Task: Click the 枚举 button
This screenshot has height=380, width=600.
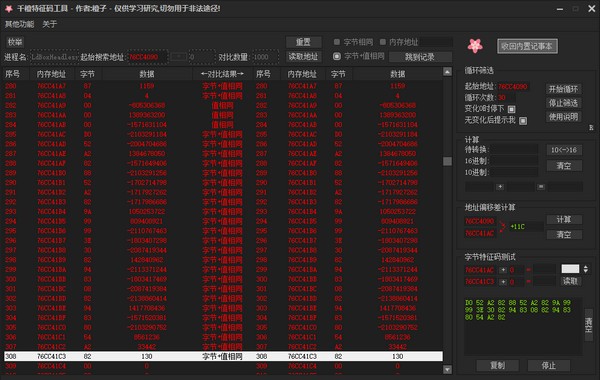Action: (15, 42)
